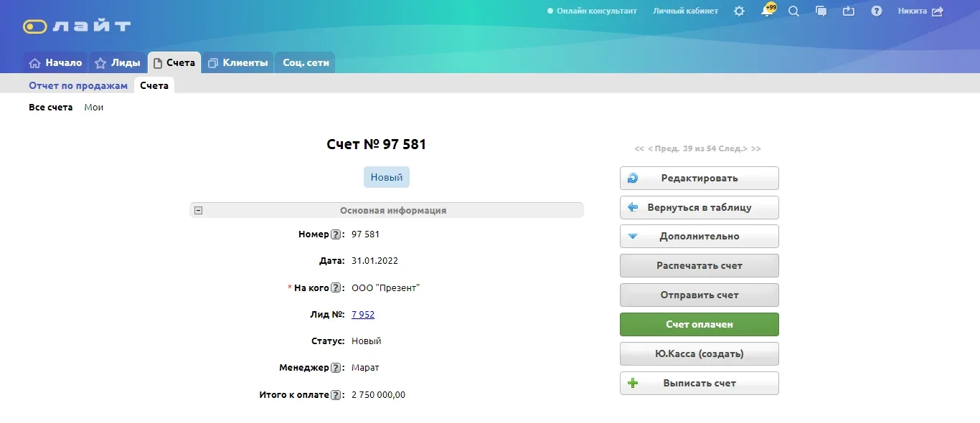Viewport: 980px width, 423px height.
Task: Open search with the magnifier icon
Action: coord(793,11)
